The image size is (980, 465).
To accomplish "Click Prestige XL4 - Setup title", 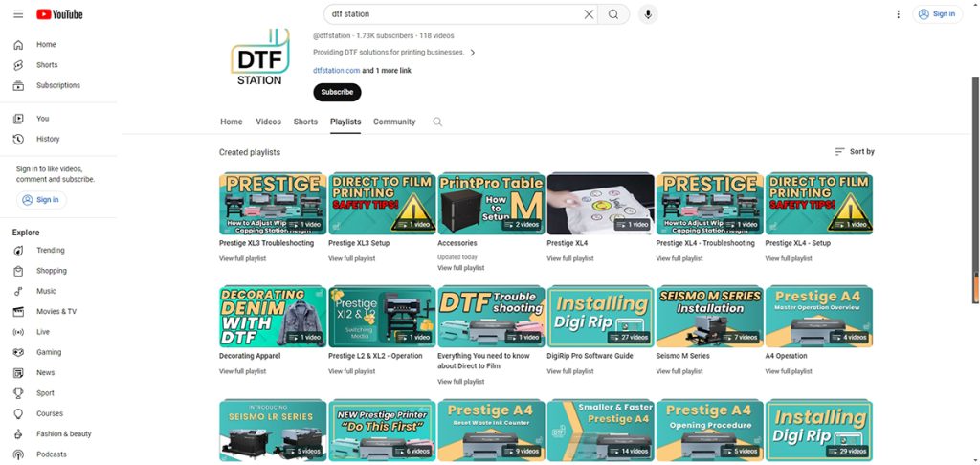I will point(797,243).
